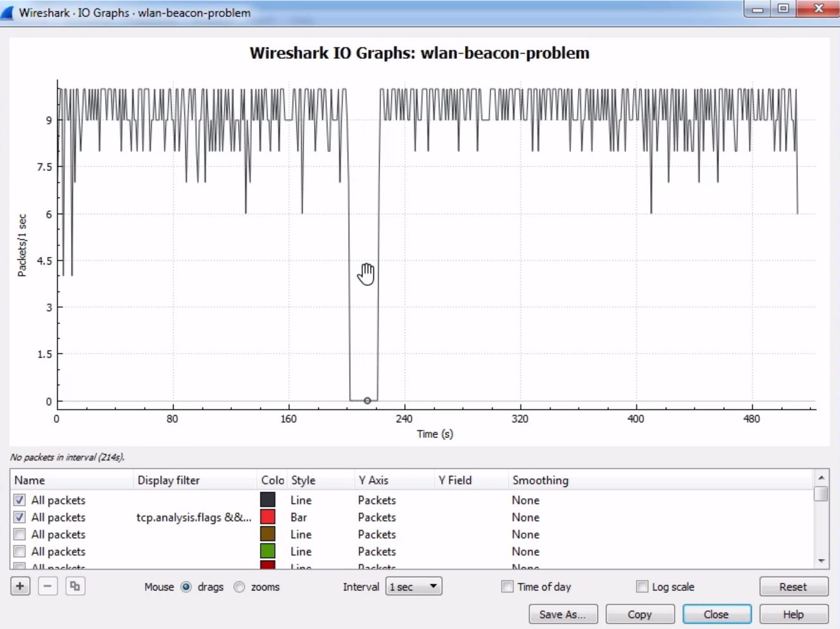The width and height of the screenshot is (840, 629).
Task: Click the 7.5 tick label on Y axis
Action: (x=44, y=167)
